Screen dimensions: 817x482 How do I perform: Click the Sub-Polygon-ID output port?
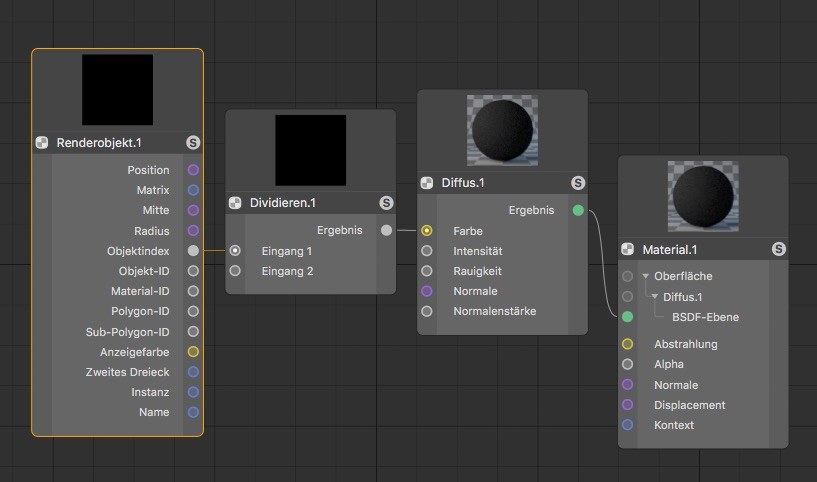tap(193, 331)
